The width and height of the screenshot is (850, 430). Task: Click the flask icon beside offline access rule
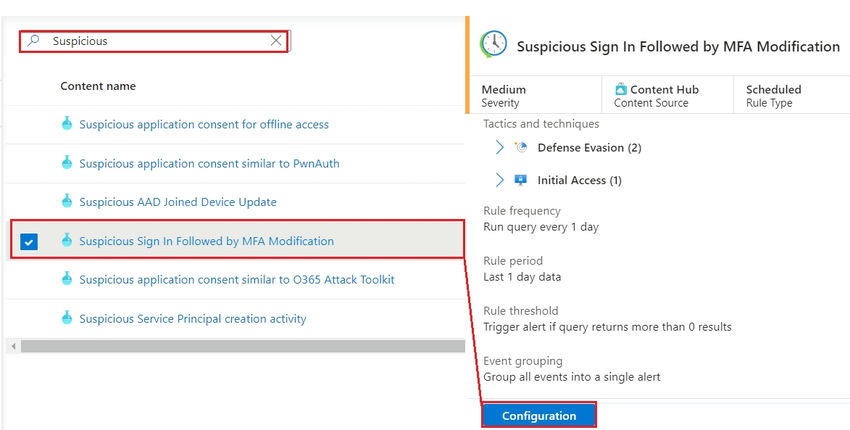[67, 124]
